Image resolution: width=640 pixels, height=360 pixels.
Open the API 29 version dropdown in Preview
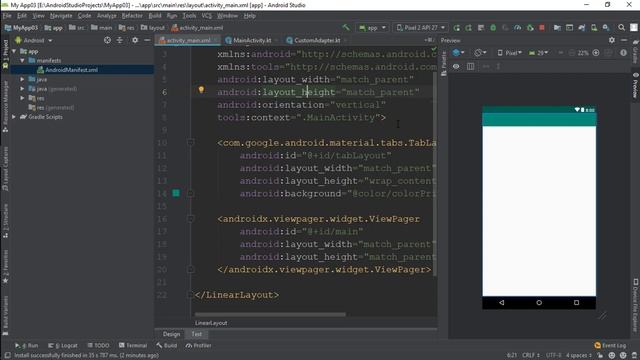pyautogui.click(x=539, y=53)
